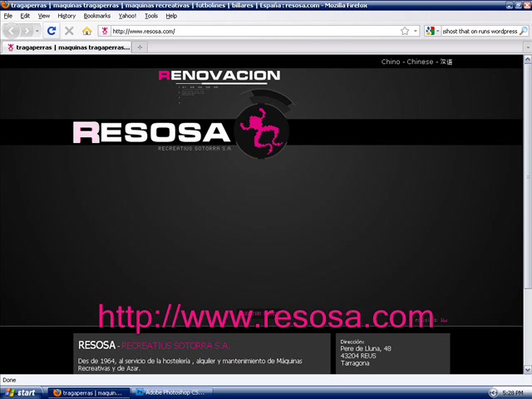Viewport: 532px width, 399px height.
Task: Go back with the Back arrow button
Action: [11, 32]
